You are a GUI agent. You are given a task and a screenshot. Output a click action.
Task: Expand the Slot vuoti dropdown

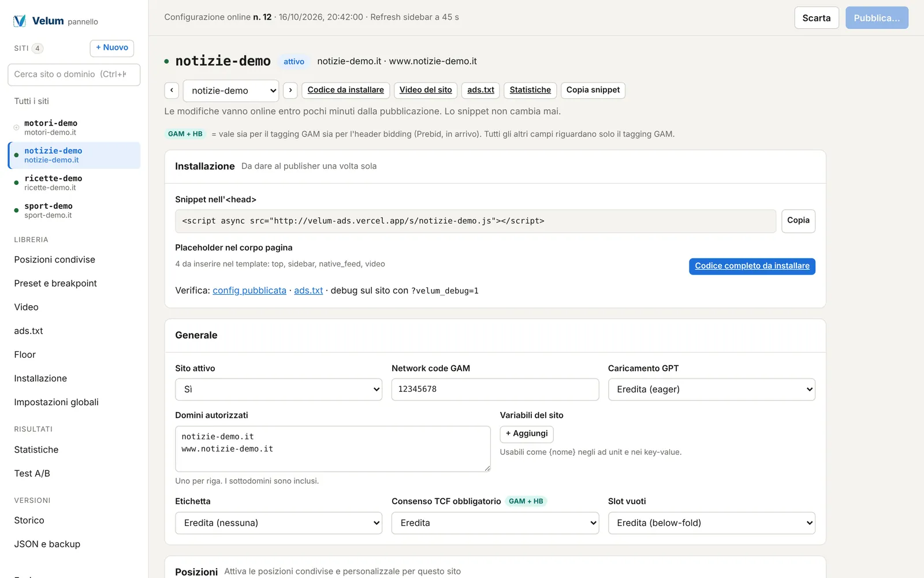pos(711,523)
